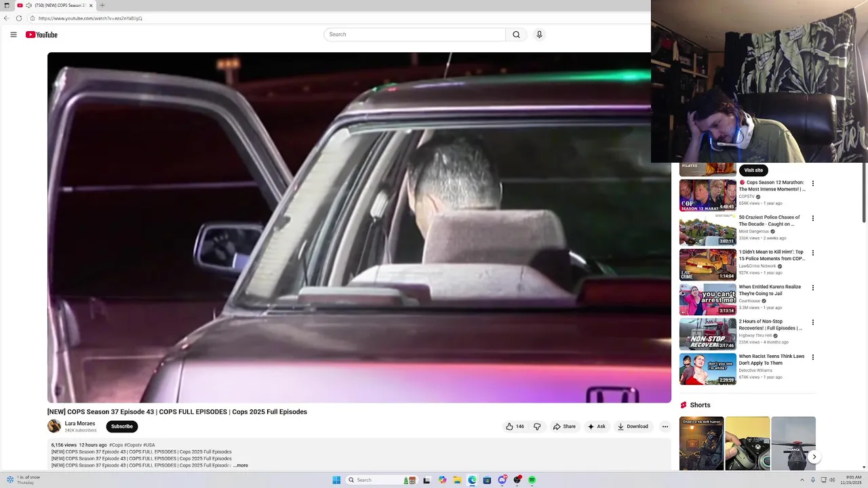
Task: Click the Law&Crime Network channel name
Action: [x=757, y=266]
